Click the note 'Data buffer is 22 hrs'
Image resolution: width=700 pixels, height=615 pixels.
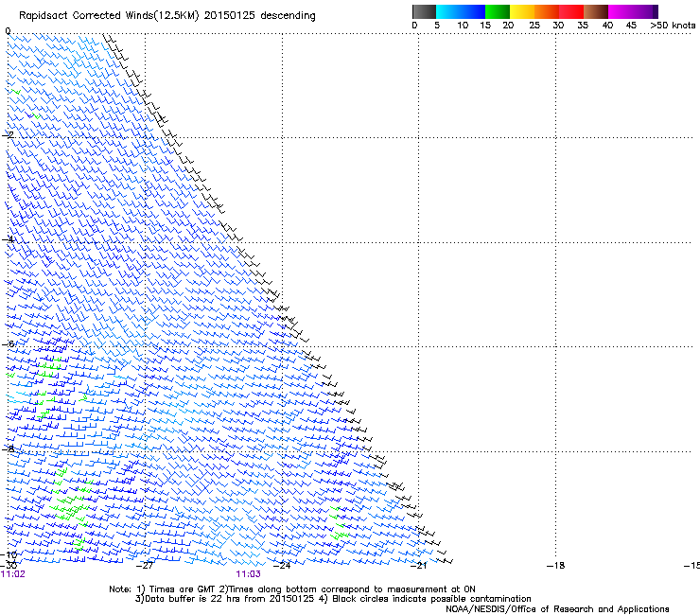pyautogui.click(x=193, y=599)
